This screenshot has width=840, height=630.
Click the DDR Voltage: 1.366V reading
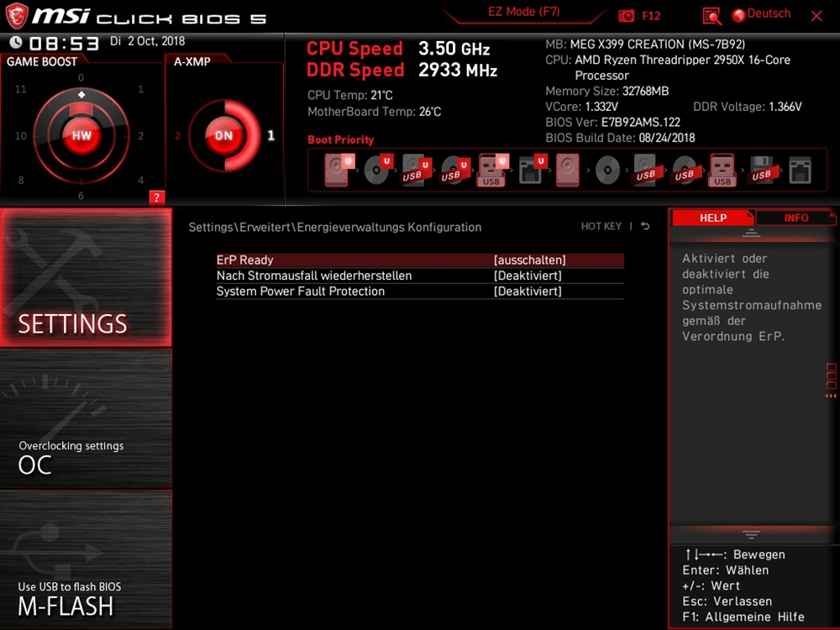pyautogui.click(x=748, y=107)
